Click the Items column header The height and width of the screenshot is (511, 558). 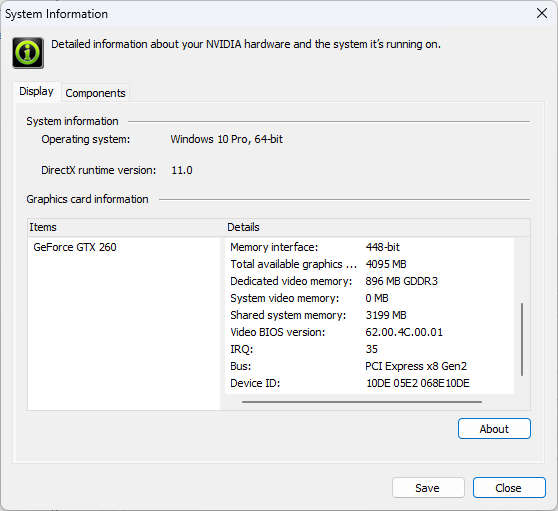pyautogui.click(x=125, y=227)
